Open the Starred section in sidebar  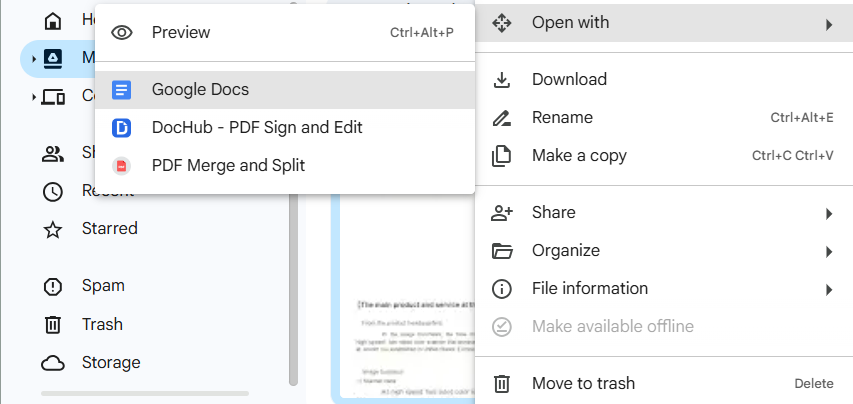pyautogui.click(x=109, y=228)
